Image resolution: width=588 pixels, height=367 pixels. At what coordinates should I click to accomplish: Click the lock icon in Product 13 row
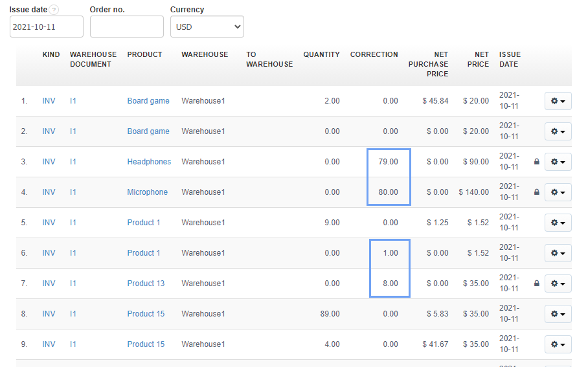tap(536, 284)
